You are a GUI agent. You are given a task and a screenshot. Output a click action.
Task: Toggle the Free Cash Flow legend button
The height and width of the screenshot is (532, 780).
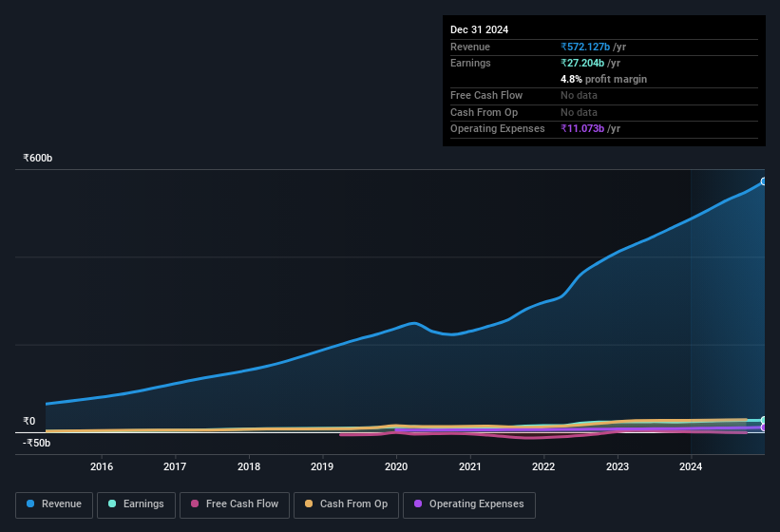pos(235,504)
